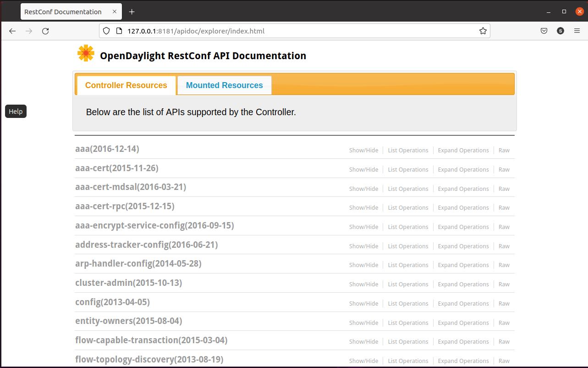Open a new tab with the plus button
Screen dimensions: 588x368
pos(132,12)
